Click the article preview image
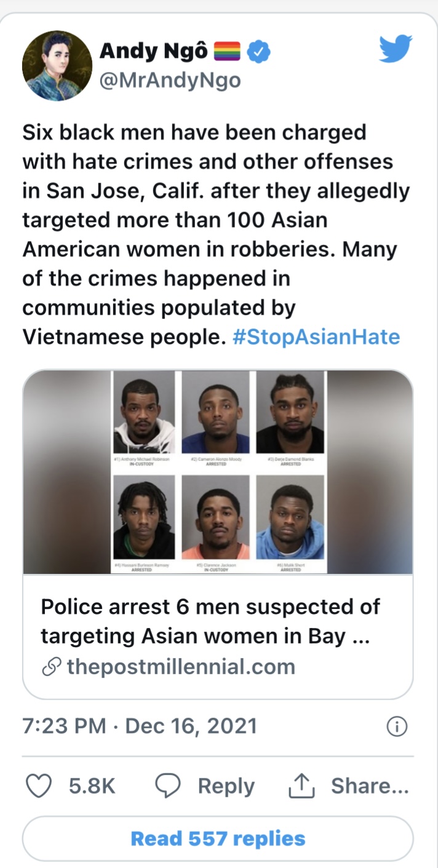 click(x=218, y=472)
